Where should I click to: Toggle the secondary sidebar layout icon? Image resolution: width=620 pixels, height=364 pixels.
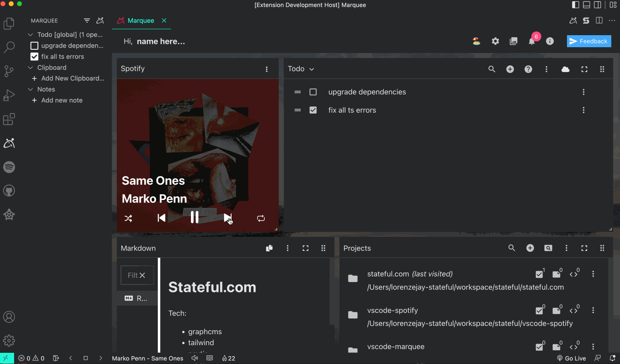[598, 5]
